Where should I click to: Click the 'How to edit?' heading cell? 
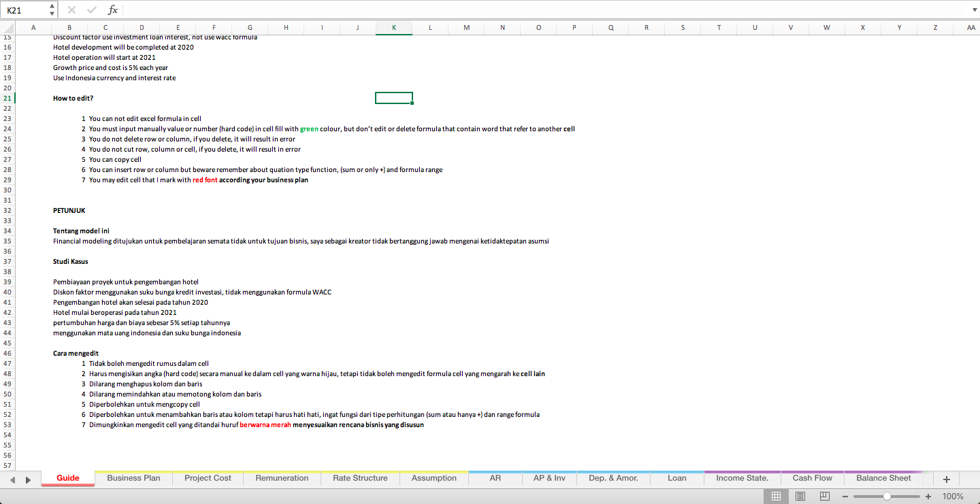[73, 98]
